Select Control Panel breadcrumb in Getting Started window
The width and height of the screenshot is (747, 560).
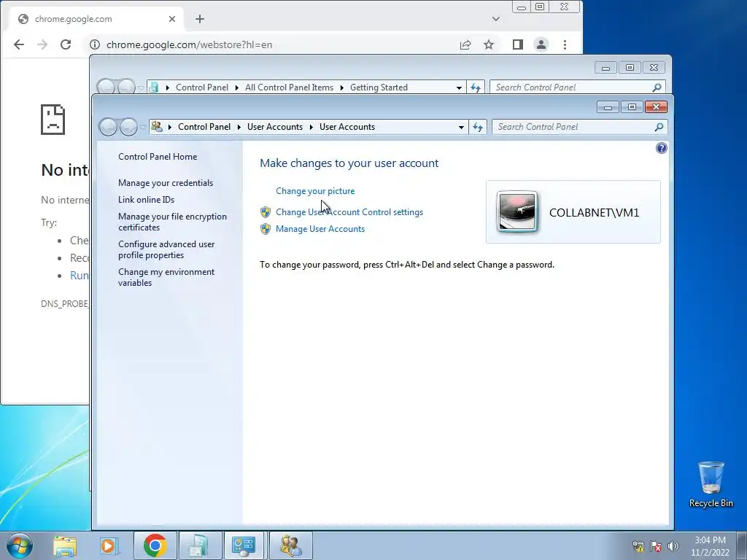pos(202,87)
